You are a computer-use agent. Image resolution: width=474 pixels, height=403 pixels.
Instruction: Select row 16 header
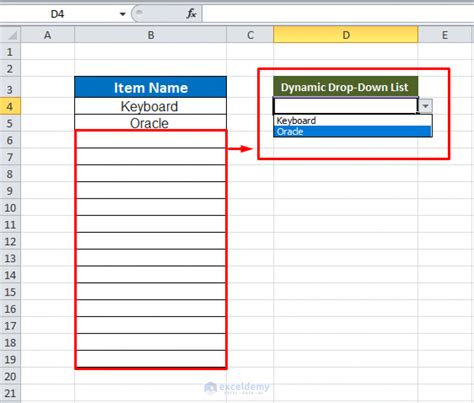point(10,309)
